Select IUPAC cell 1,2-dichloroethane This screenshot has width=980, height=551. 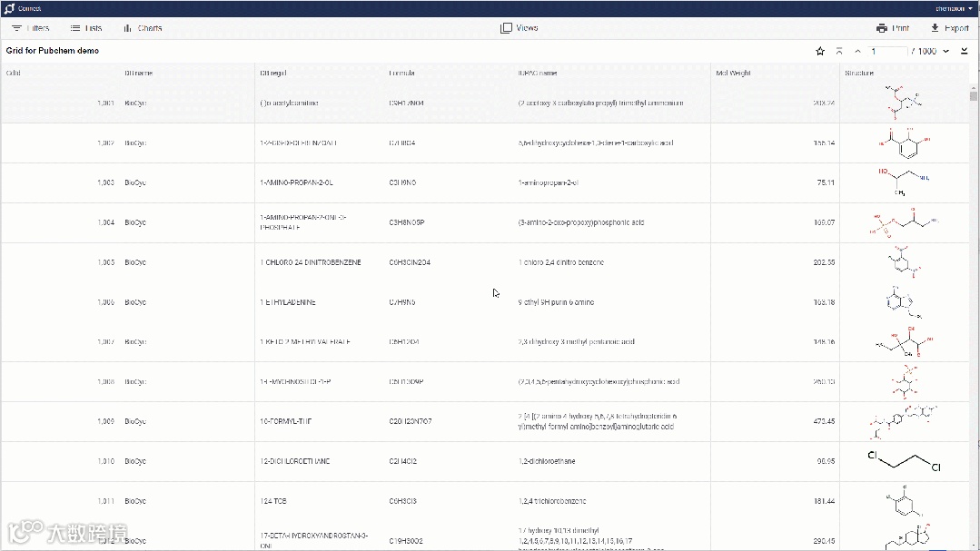tap(547, 462)
